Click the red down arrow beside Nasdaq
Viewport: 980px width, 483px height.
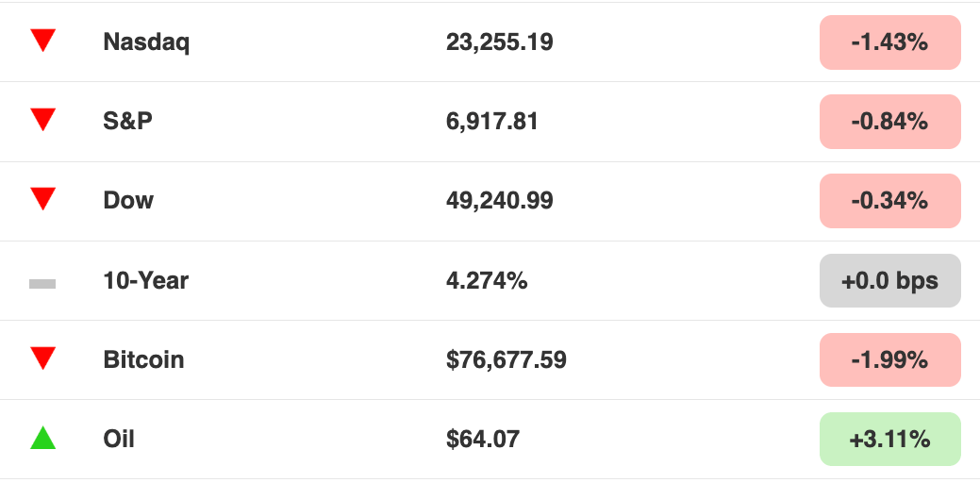point(42,41)
